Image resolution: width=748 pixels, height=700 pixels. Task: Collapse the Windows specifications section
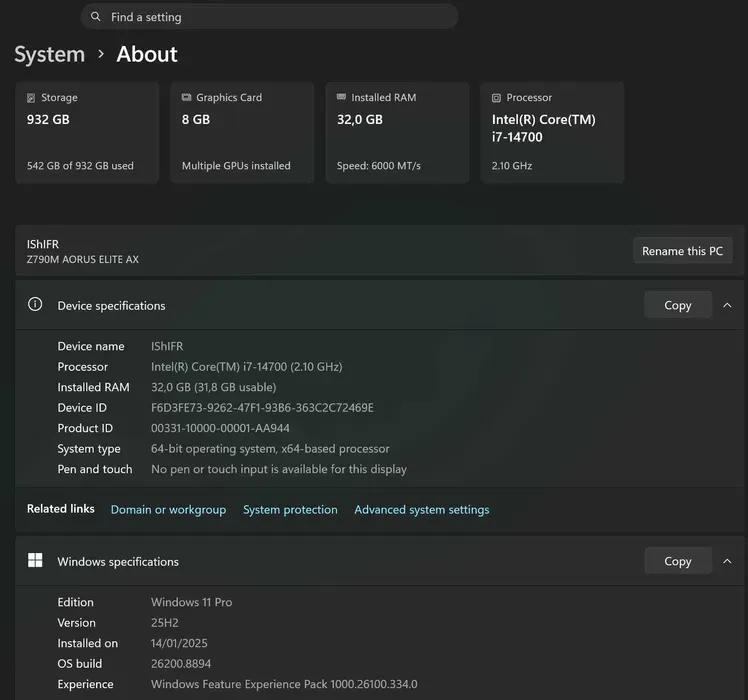click(727, 561)
